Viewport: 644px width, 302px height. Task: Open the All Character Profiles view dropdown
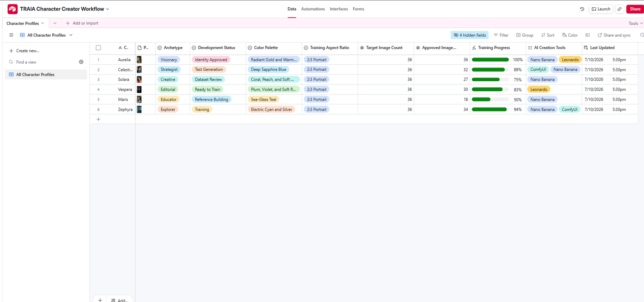[71, 35]
